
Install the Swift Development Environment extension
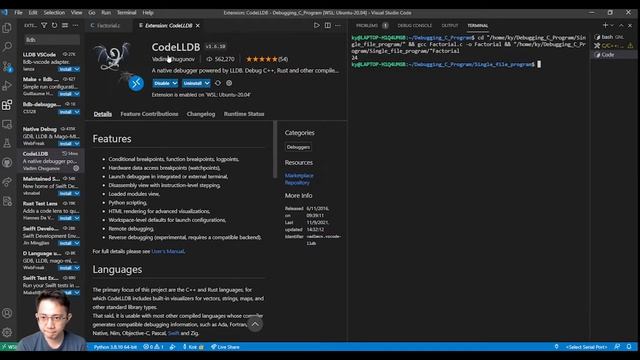[65, 243]
